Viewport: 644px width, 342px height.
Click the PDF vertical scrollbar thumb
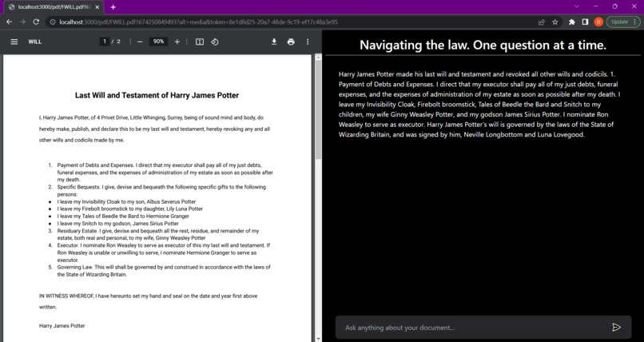point(318,111)
